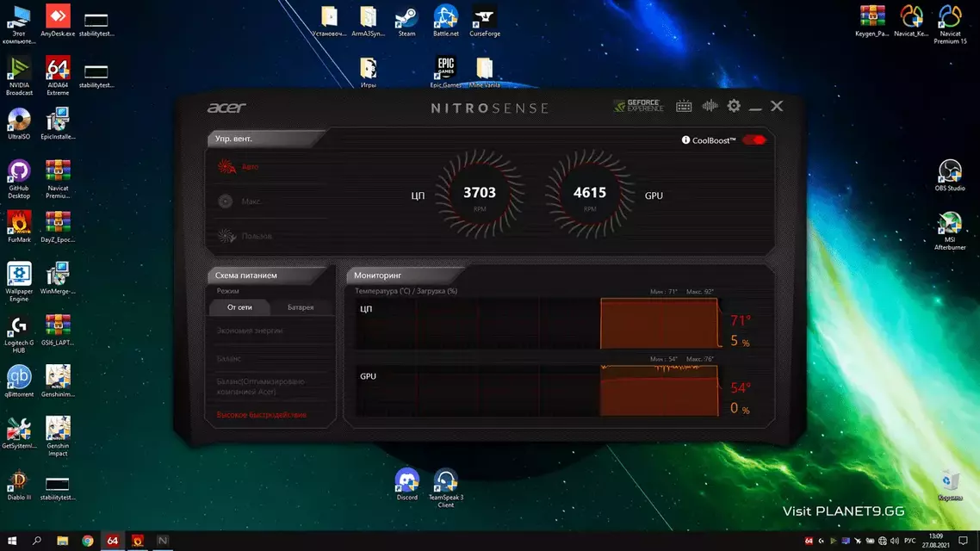This screenshot has height=551, width=980.
Task: Select the Navicat Premium 15 desktop icon
Action: click(x=950, y=25)
